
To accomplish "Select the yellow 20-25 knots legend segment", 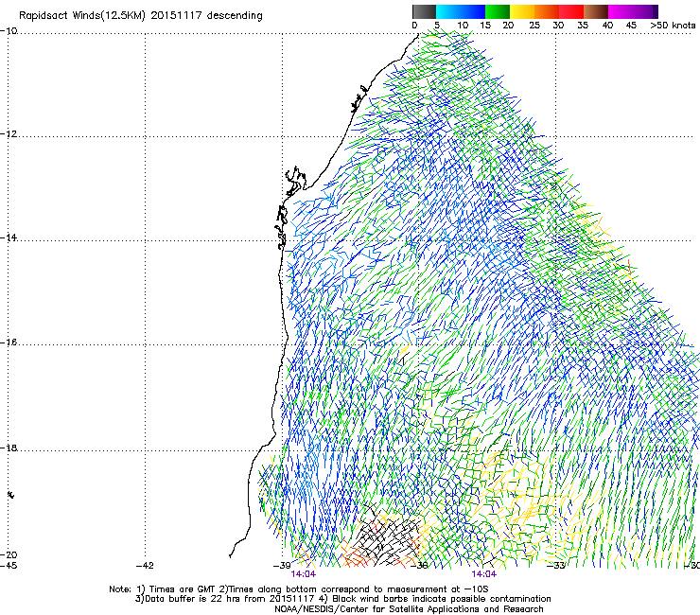I will coord(522,11).
